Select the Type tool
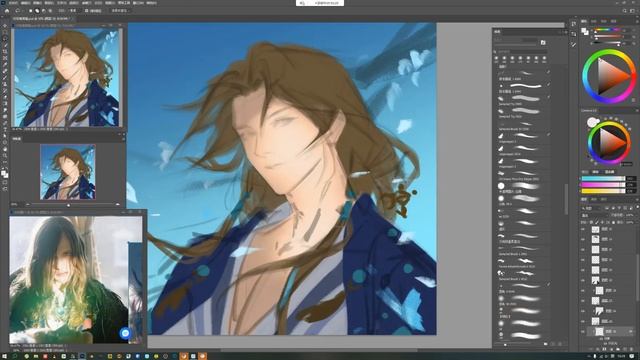 (x=5, y=130)
